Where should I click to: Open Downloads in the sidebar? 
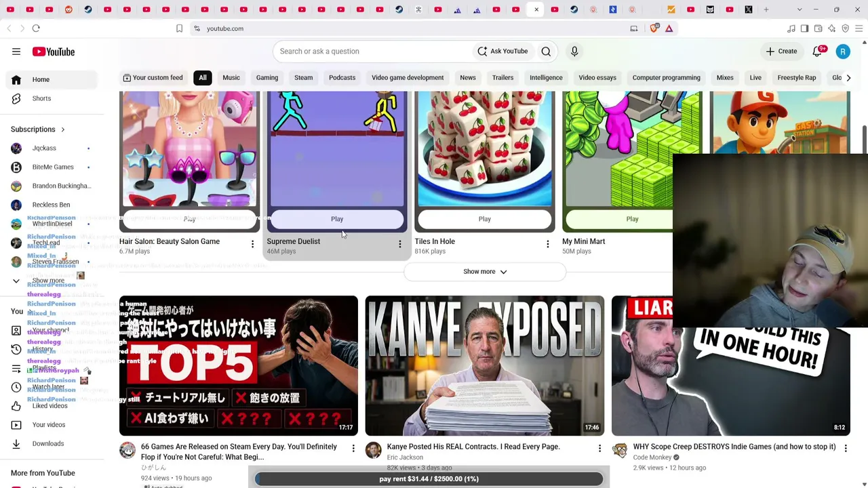[x=53, y=444]
